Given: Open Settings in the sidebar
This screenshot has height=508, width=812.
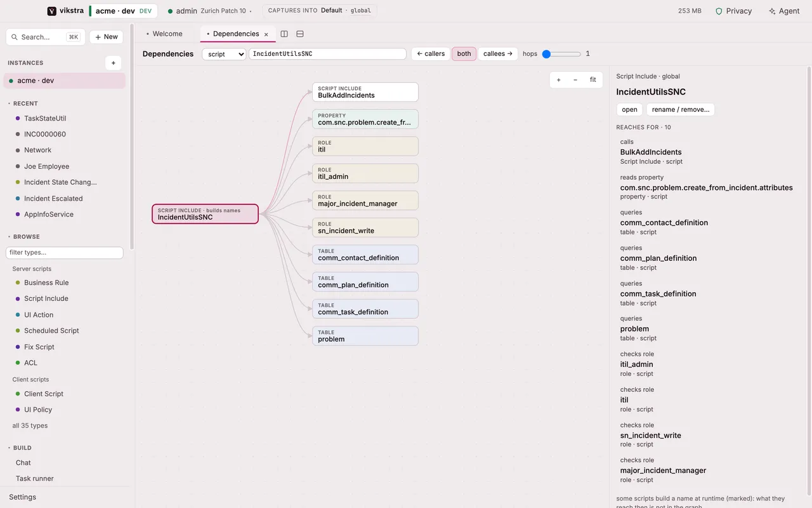Looking at the screenshot, I should click(x=23, y=497).
